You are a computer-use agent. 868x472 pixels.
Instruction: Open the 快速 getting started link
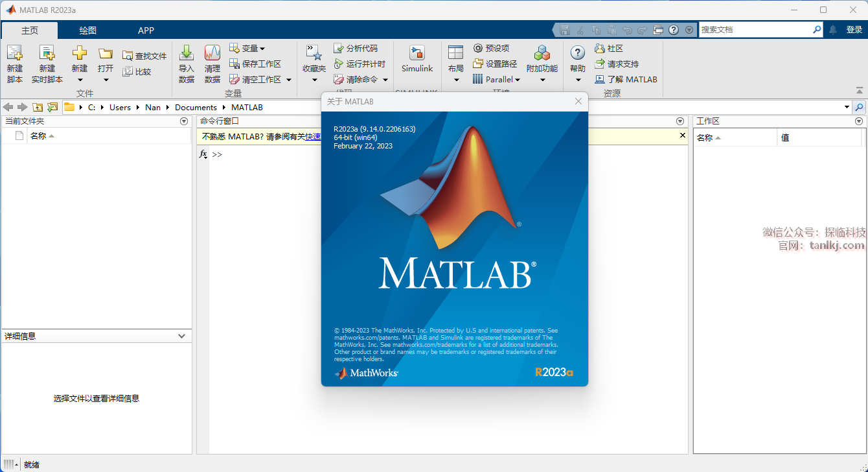pos(314,137)
